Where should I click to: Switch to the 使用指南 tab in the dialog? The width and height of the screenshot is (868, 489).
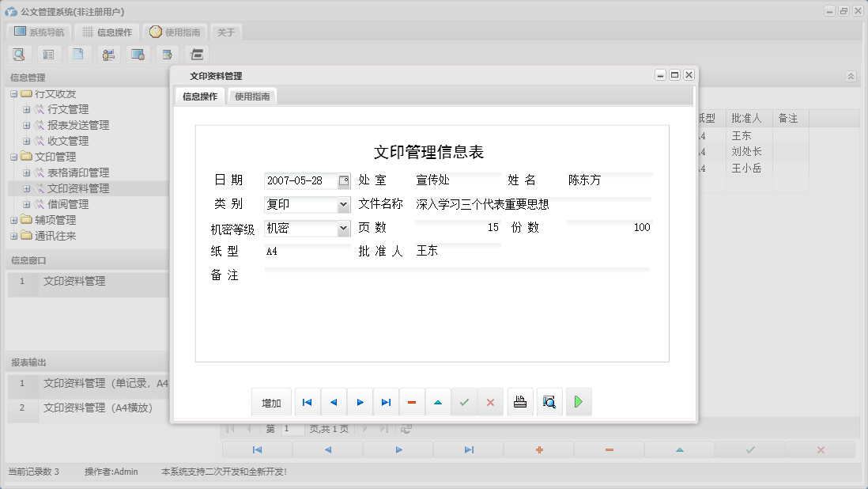tap(251, 96)
